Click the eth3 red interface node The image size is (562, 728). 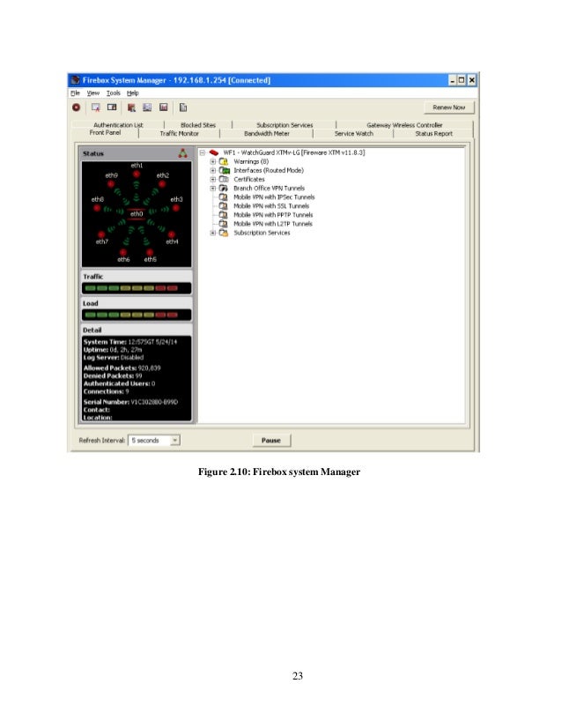[176, 208]
